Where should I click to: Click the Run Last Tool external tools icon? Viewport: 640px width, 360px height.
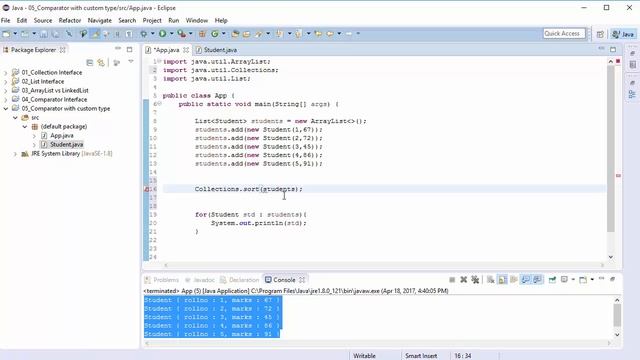[182, 34]
